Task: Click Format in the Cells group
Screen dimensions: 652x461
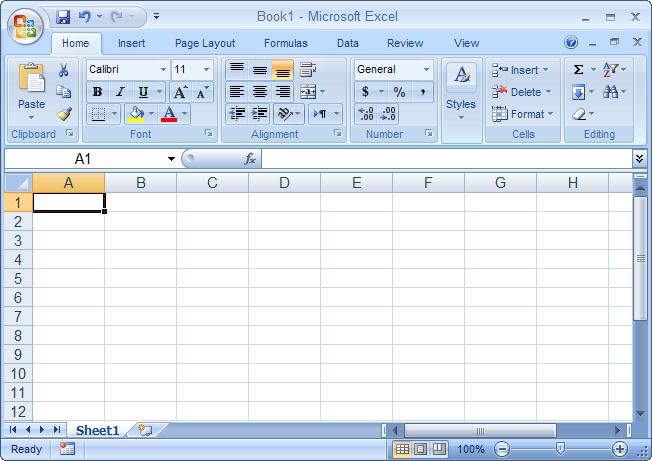Action: point(523,114)
